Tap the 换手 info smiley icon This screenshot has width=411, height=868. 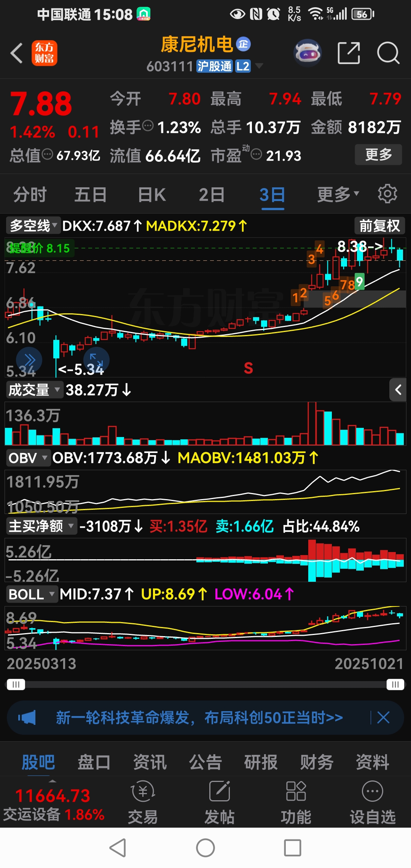(x=148, y=126)
